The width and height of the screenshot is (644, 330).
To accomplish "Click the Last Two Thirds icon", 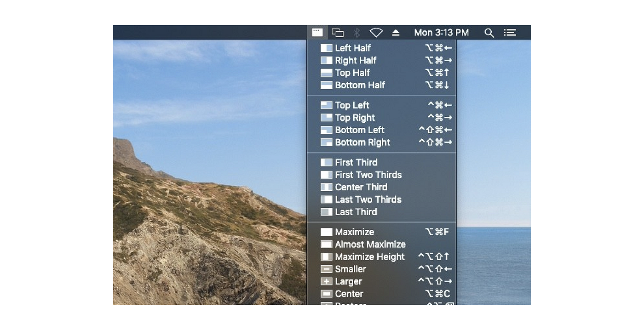I will [x=326, y=199].
